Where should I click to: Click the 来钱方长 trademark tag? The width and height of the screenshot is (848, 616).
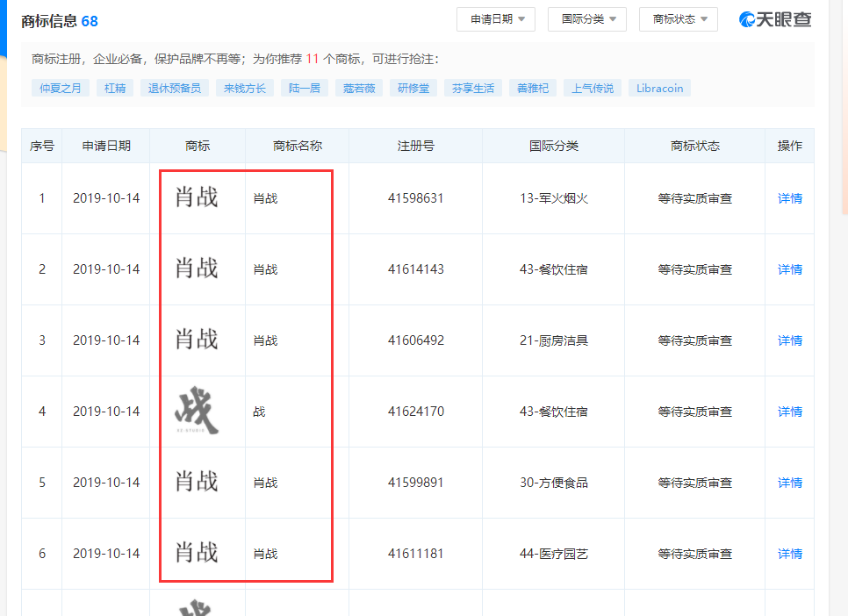pos(244,88)
